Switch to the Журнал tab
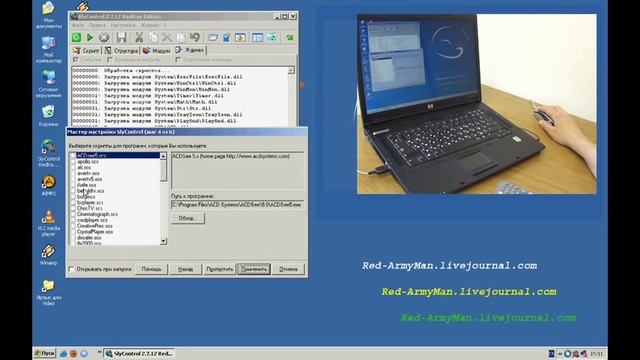Screen dimensions: 640x360 point(190,50)
